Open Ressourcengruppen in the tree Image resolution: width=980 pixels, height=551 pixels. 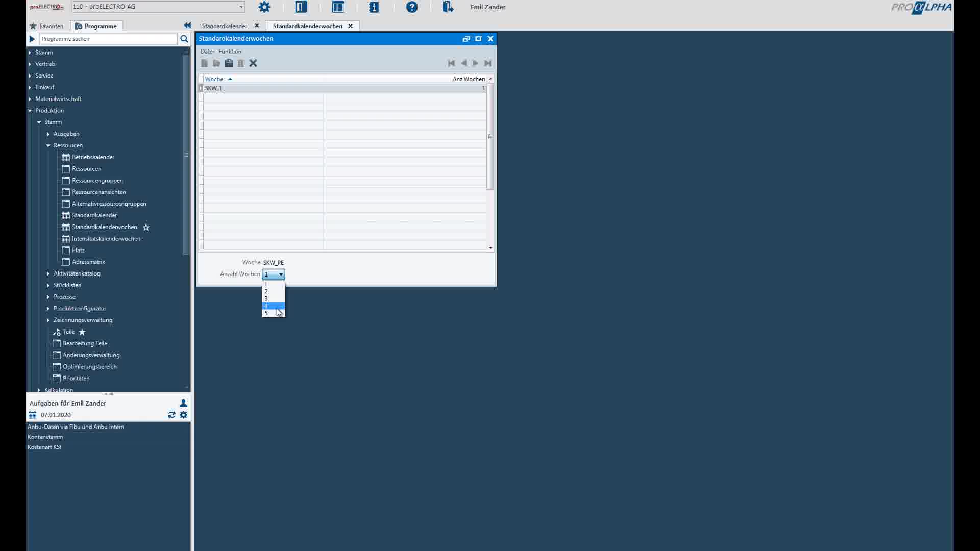click(x=97, y=181)
